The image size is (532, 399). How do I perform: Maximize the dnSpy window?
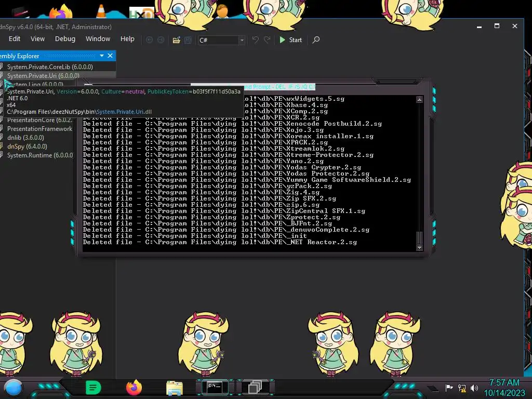[x=497, y=26]
